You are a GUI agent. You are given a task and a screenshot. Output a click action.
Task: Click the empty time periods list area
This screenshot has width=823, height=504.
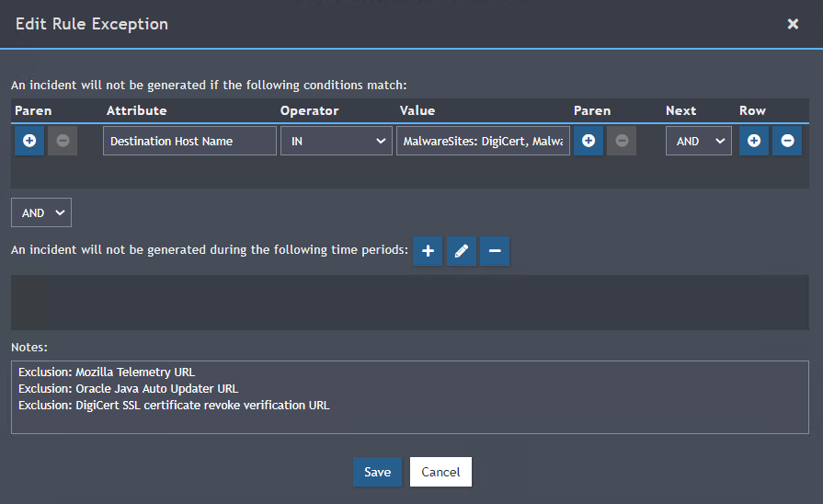pyautogui.click(x=410, y=302)
